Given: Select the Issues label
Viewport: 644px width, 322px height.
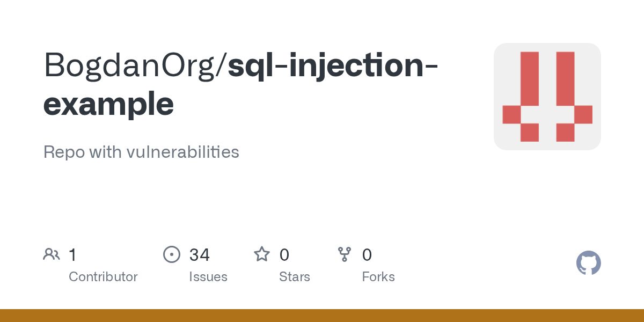Looking at the screenshot, I should [208, 277].
